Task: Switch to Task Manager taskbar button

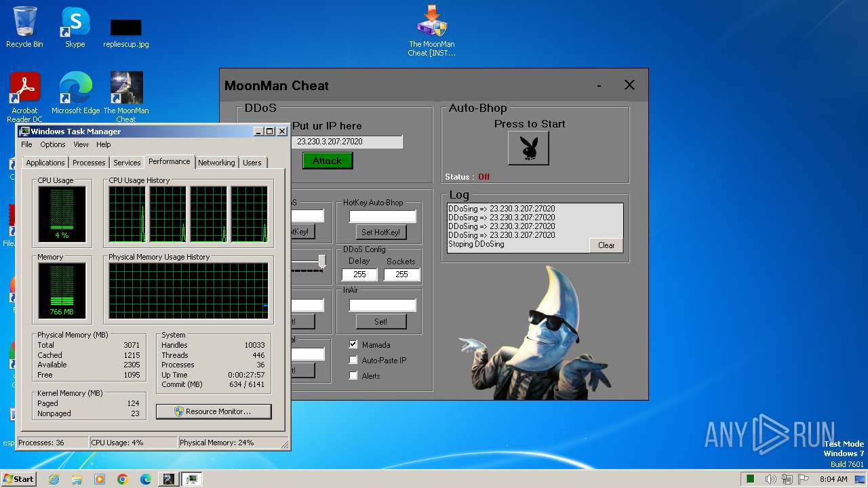Action: (192, 479)
